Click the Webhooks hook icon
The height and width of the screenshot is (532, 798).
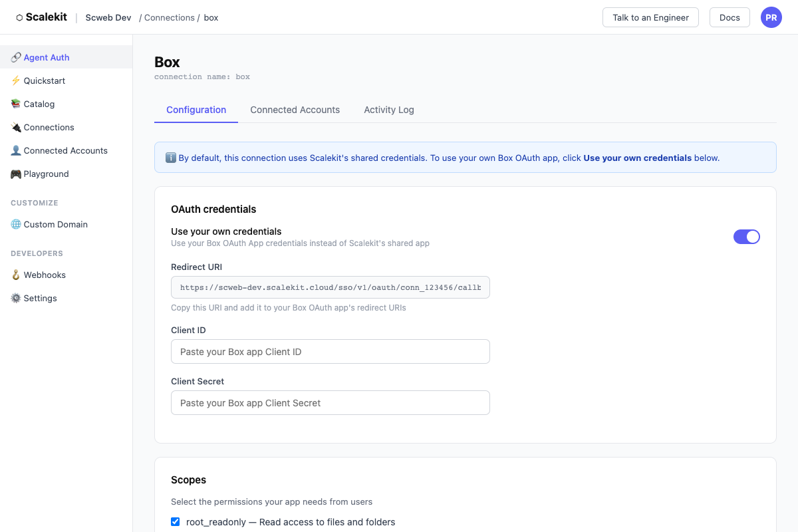(x=16, y=275)
